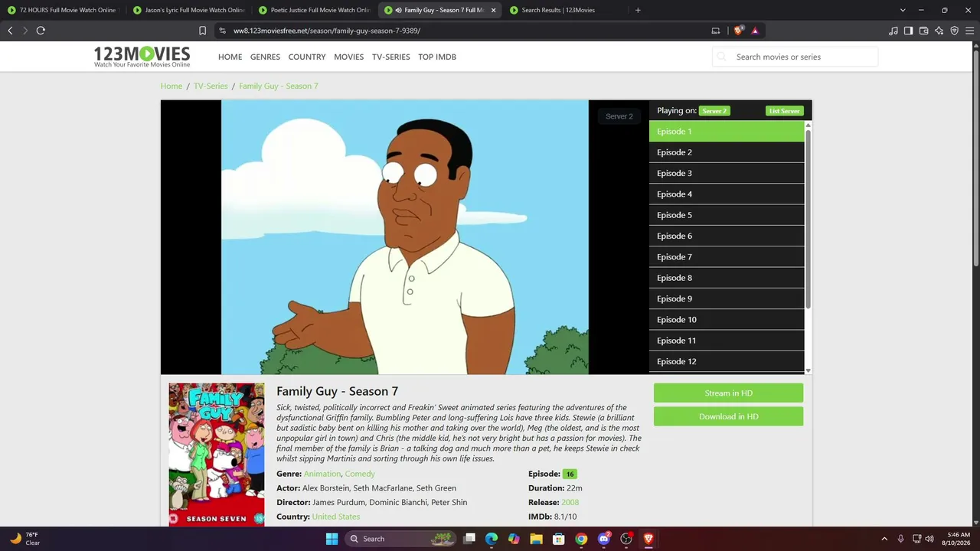Click the 123Movies logo
The height and width of the screenshot is (551, 980).
142,57
